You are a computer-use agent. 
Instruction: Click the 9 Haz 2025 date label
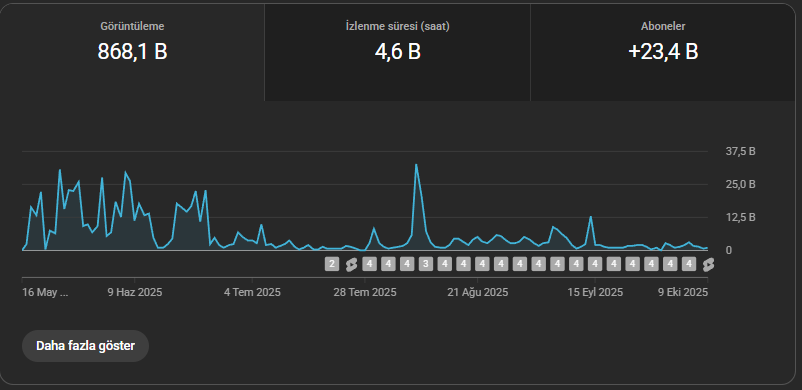[135, 292]
